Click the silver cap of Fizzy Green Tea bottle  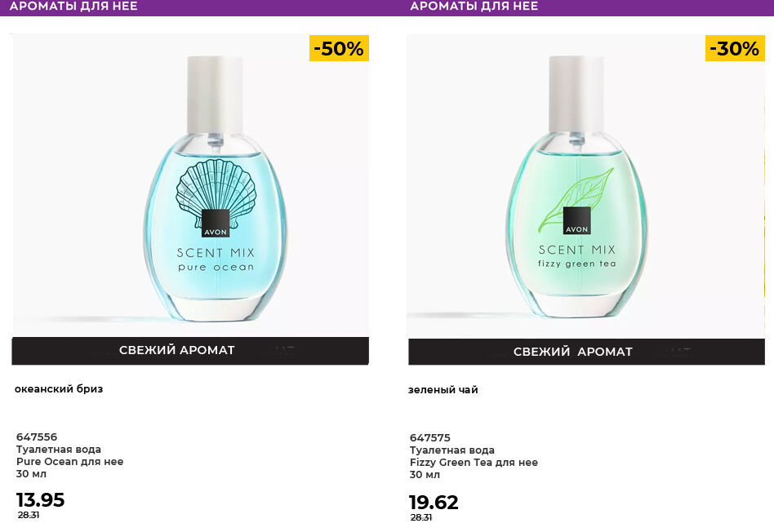pyautogui.click(x=576, y=93)
